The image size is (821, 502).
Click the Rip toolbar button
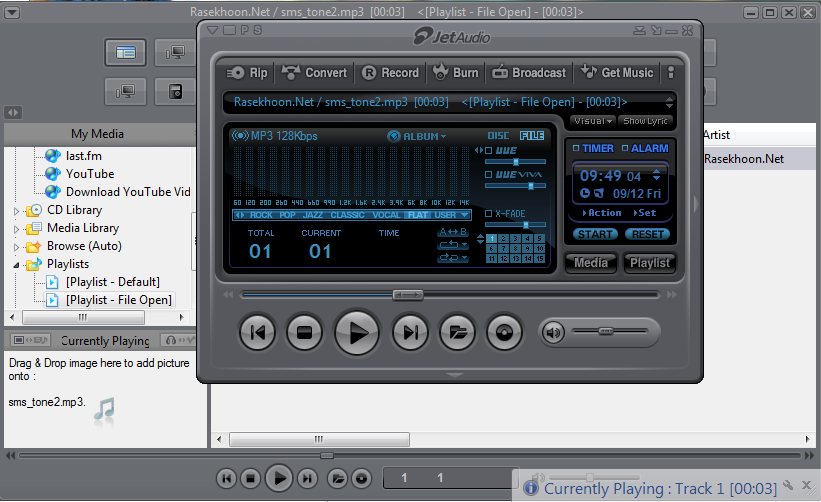pyautogui.click(x=247, y=73)
